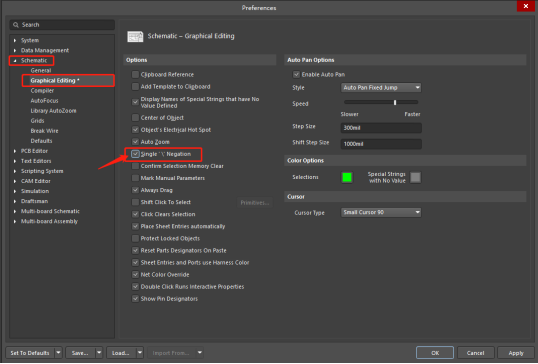538x364 pixels.
Task: Click the Shift Step Size field
Action: pos(381,144)
